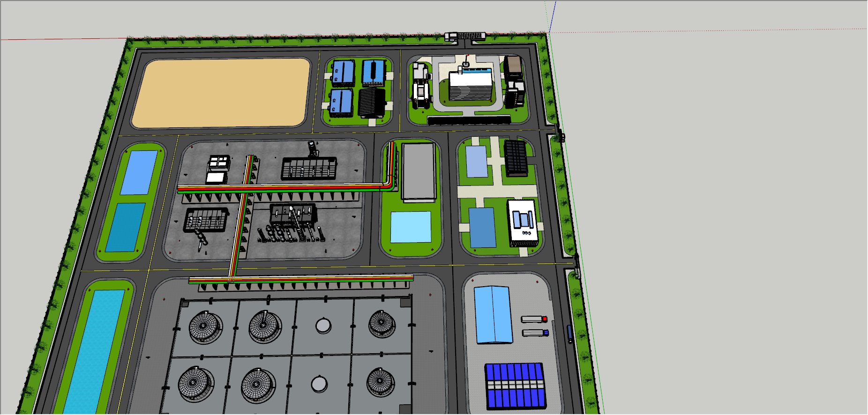The height and width of the screenshot is (415, 868).
Task: Click the white striped main building with blue rooftop
Action: (471, 84)
